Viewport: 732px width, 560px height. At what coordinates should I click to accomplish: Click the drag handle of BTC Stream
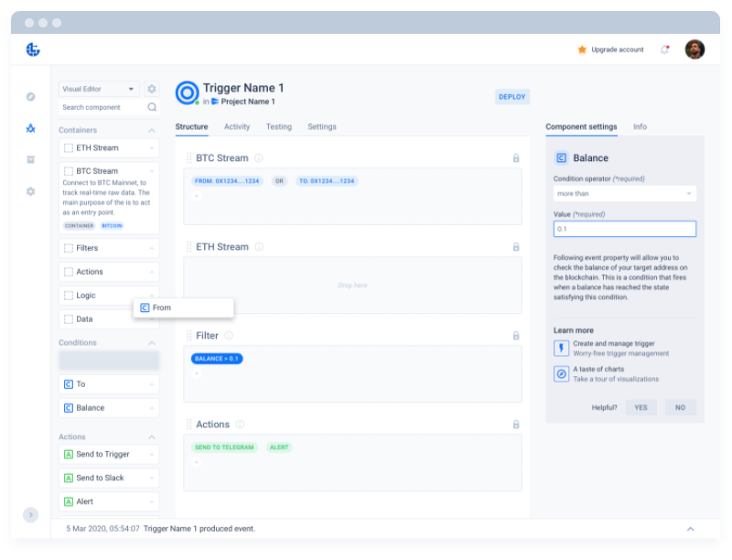point(189,158)
